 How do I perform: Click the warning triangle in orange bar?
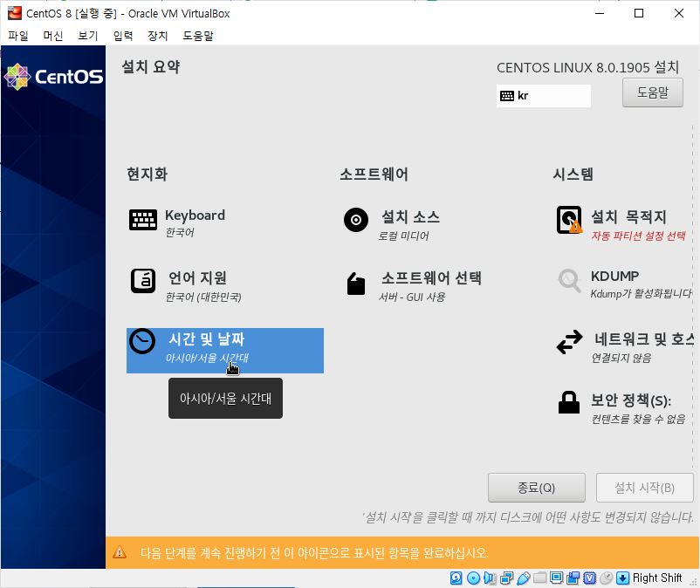120,553
